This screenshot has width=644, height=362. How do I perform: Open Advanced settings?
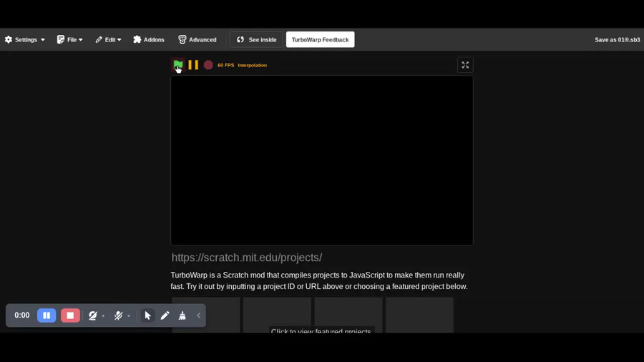pyautogui.click(x=197, y=40)
